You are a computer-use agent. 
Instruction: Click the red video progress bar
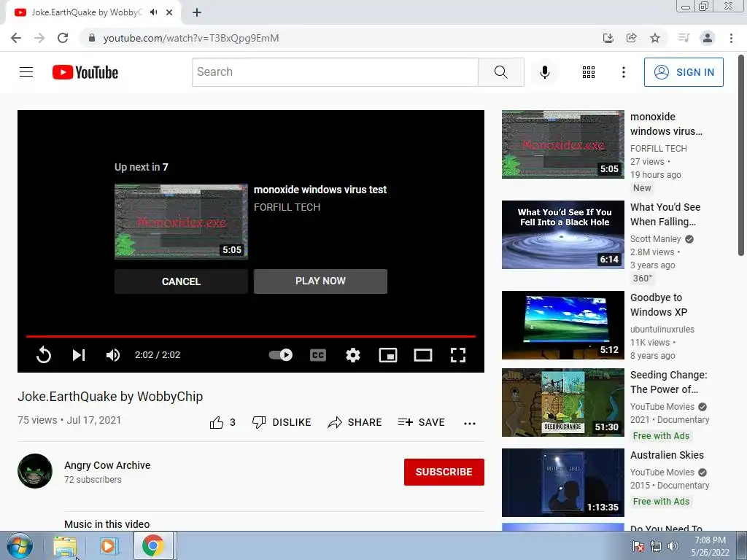251,336
